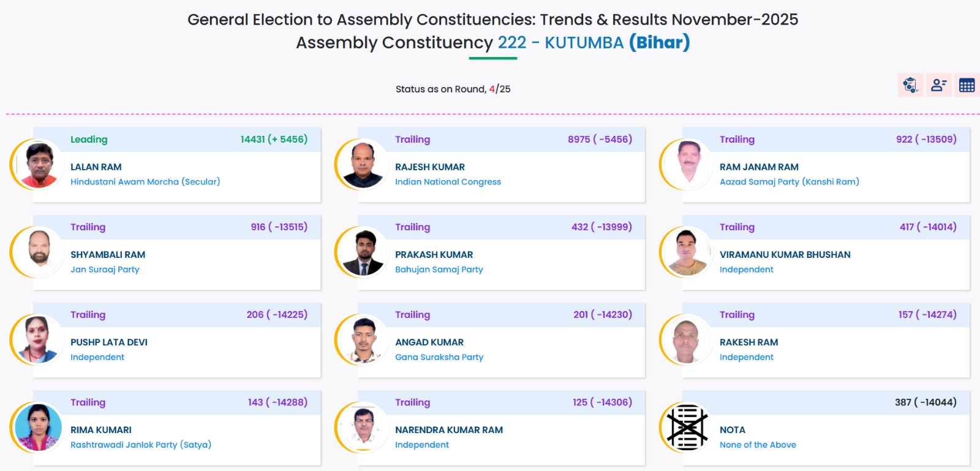This screenshot has height=471, width=980.
Task: Click the None of the Above label
Action: click(x=758, y=445)
